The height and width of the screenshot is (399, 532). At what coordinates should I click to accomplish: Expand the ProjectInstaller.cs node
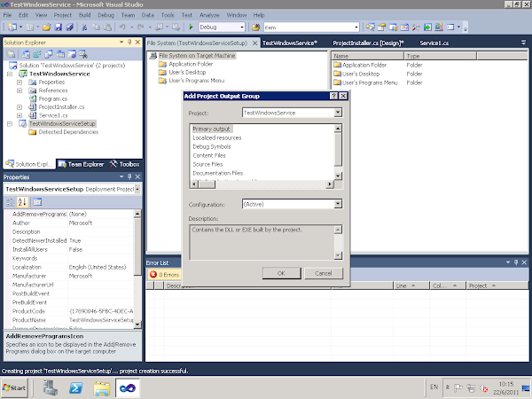tap(20, 107)
